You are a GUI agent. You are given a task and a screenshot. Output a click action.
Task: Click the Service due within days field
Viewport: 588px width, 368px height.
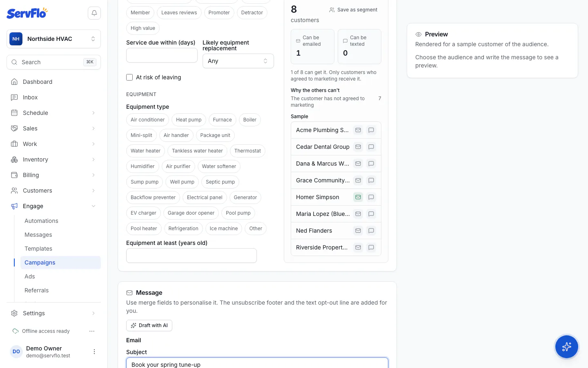pyautogui.click(x=162, y=55)
